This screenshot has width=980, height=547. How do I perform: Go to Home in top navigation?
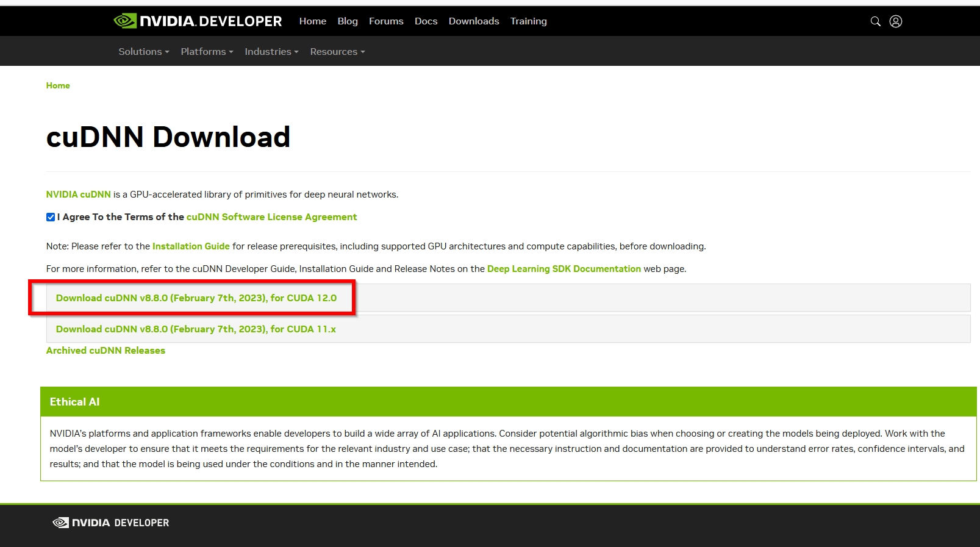coord(313,21)
